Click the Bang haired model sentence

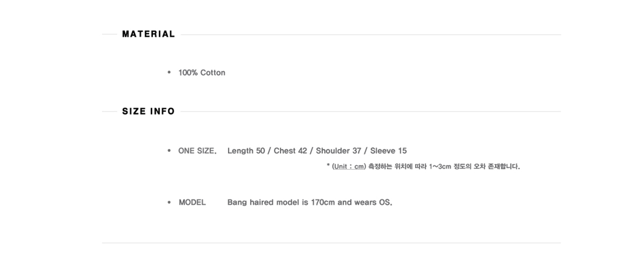pyautogui.click(x=310, y=202)
